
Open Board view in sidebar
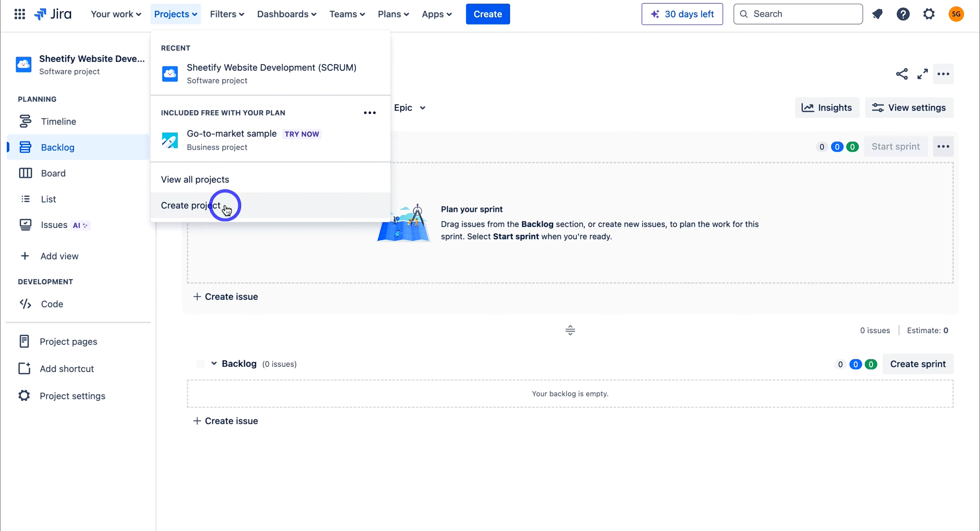(x=78, y=173)
